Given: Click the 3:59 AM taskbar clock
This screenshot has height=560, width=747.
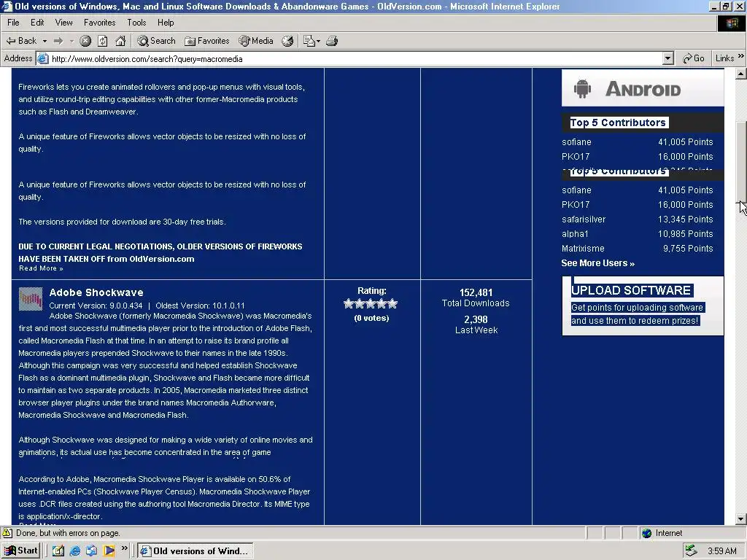Looking at the screenshot, I should click(x=722, y=551).
